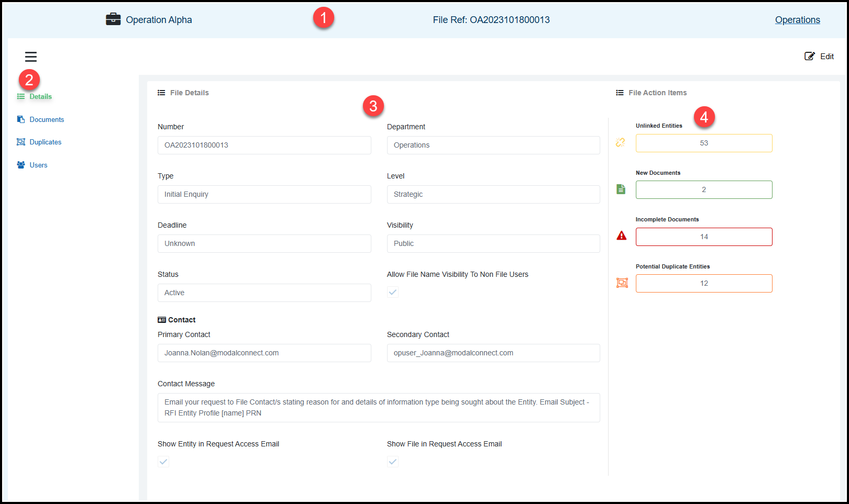The height and width of the screenshot is (504, 849).
Task: Open the hamburger menu icon
Action: tap(31, 57)
